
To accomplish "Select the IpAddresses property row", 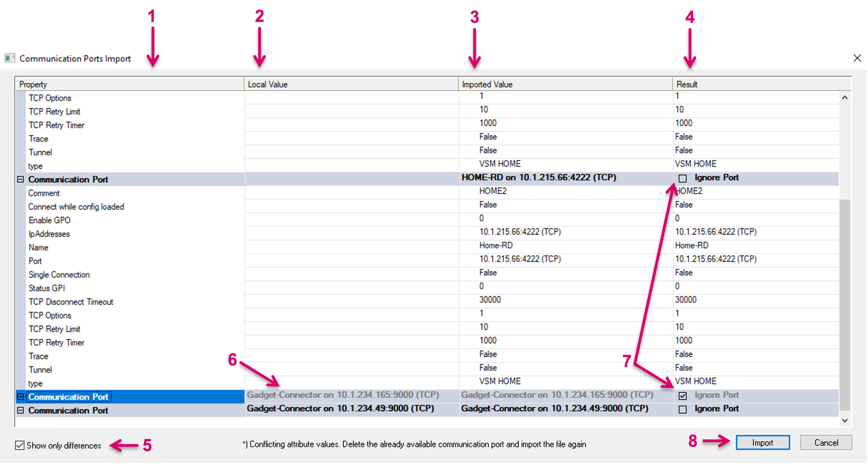I will pyautogui.click(x=49, y=234).
